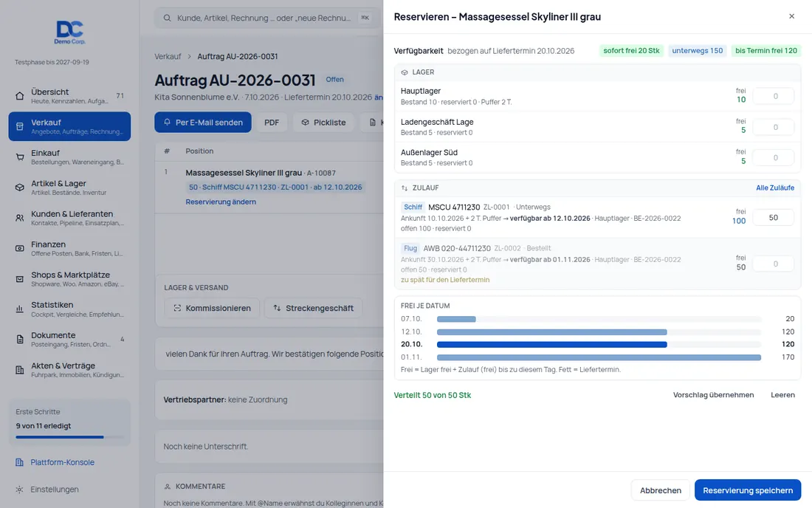812x508 pixels.
Task: Click the 'sofort frei 20 Stk' badge
Action: pyautogui.click(x=631, y=51)
